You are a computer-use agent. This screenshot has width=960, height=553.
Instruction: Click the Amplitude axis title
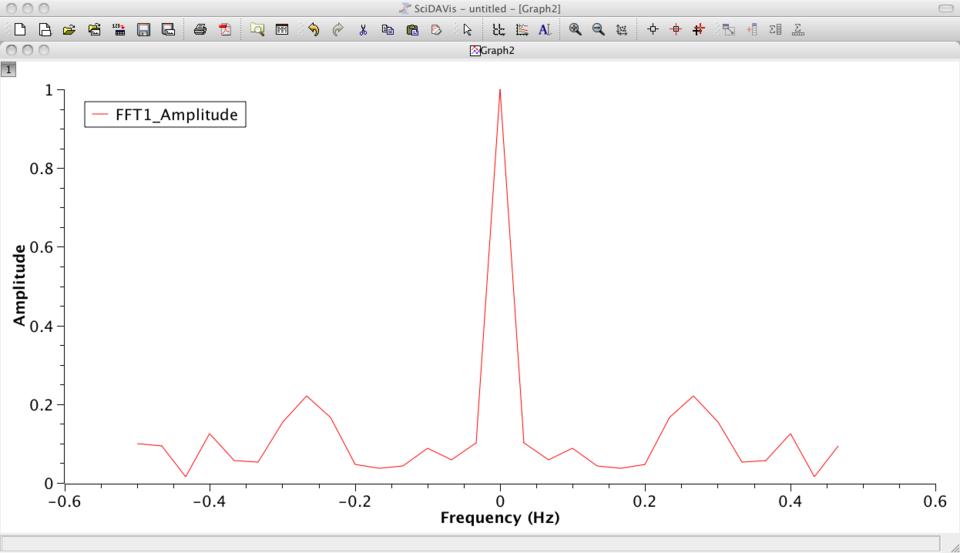[x=19, y=286]
